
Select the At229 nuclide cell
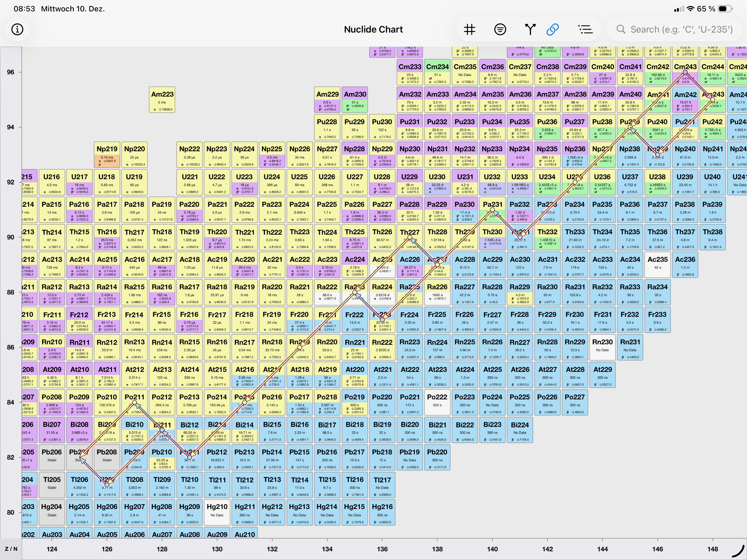coord(603,375)
